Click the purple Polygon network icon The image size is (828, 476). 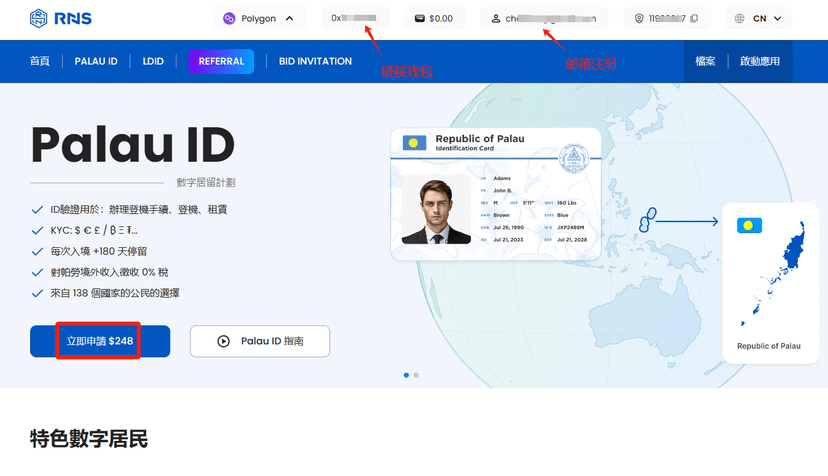point(229,18)
